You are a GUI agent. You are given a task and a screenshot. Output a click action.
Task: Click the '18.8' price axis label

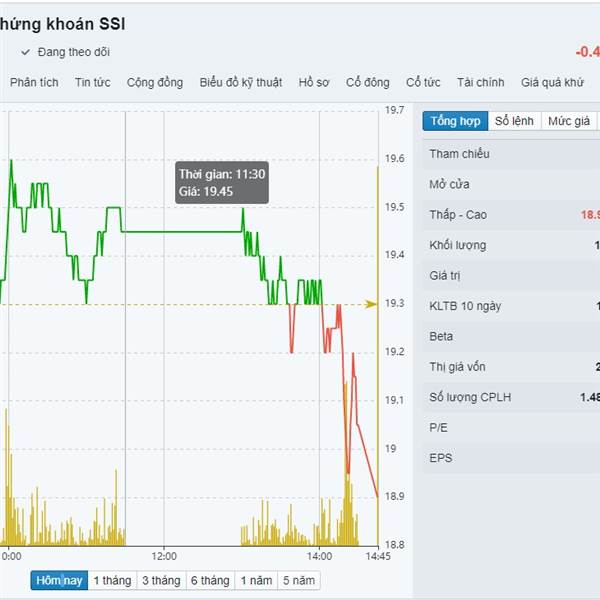[394, 545]
